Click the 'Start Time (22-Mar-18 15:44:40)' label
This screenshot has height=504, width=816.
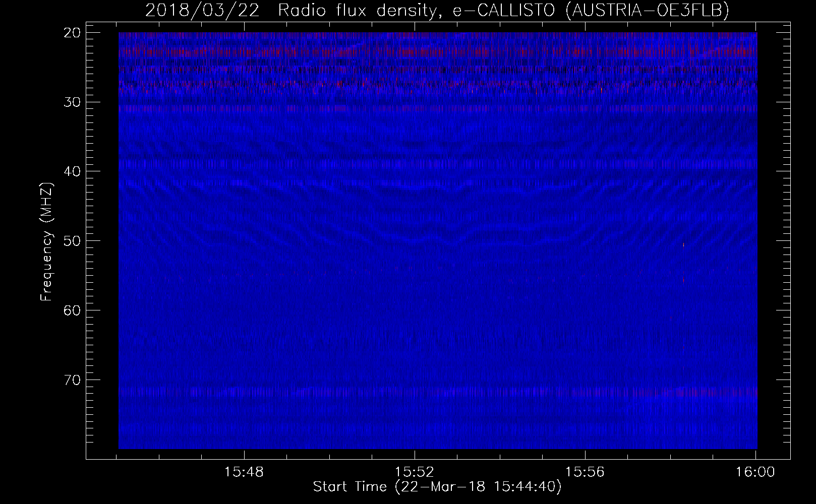(x=437, y=487)
